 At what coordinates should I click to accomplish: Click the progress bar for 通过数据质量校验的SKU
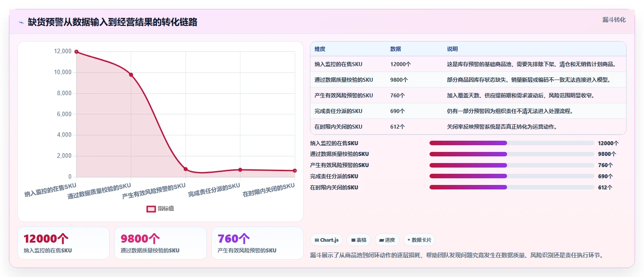(512, 154)
